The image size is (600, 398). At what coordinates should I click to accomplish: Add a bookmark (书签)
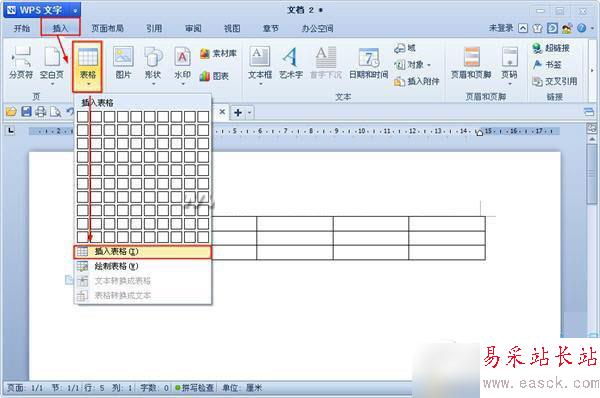click(547, 64)
